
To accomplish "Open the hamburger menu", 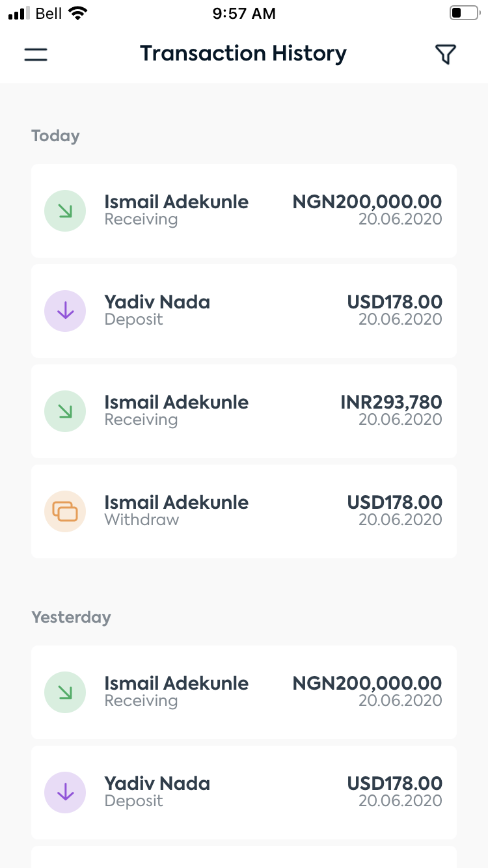I will 36,55.
